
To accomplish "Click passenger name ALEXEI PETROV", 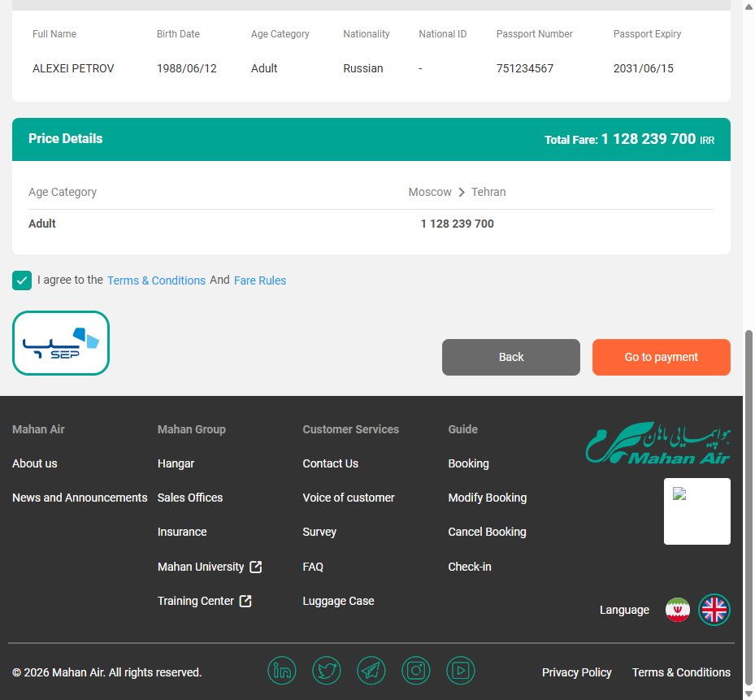I will point(73,68).
